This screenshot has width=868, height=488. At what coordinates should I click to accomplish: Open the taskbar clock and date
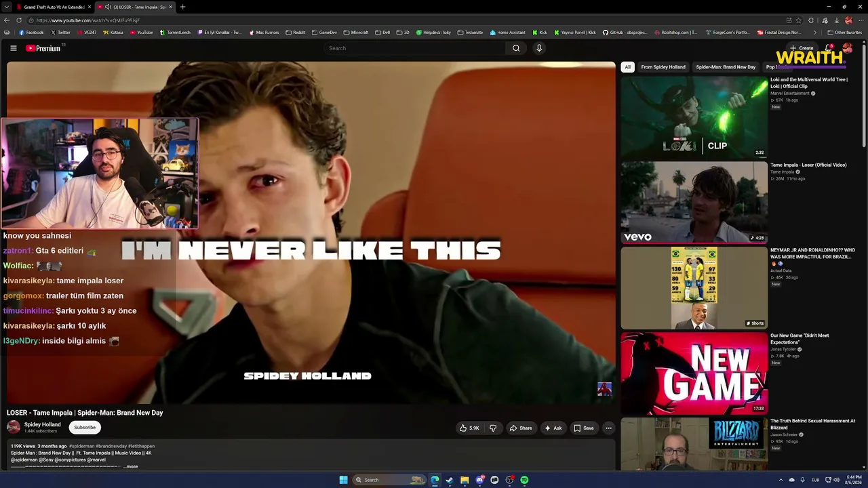click(854, 480)
